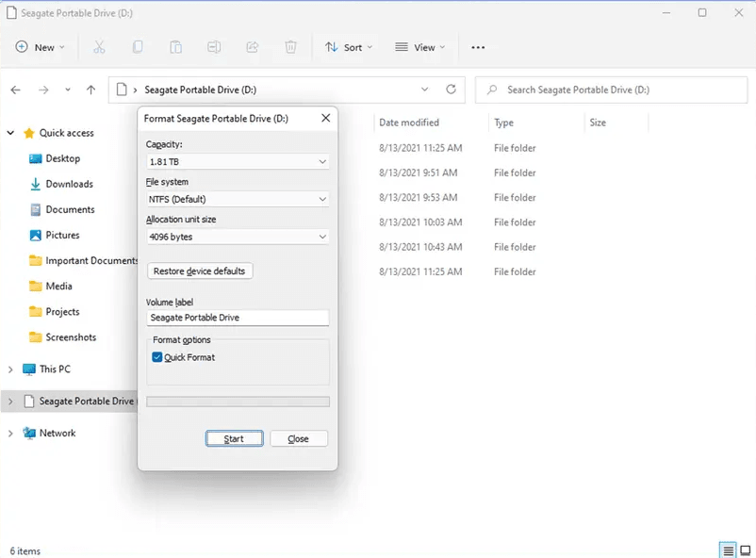Open the Capacity dropdown showing 1.81 TB

pos(237,161)
